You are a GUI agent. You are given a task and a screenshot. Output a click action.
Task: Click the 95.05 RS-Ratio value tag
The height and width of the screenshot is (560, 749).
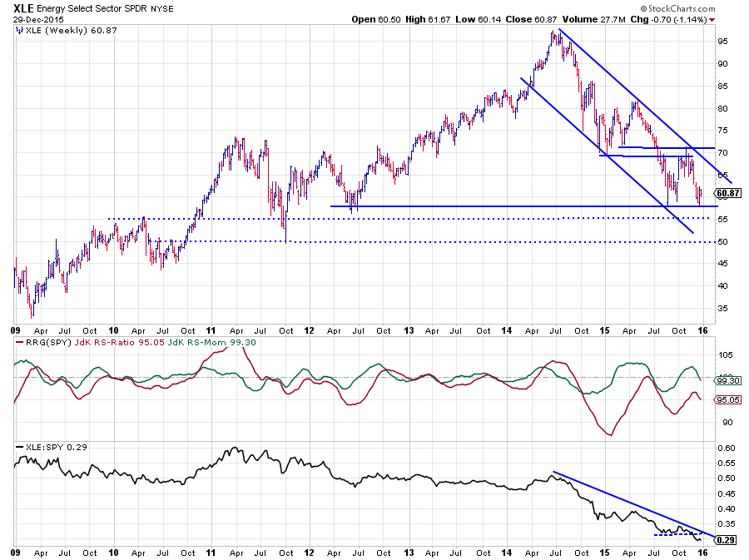pos(728,400)
